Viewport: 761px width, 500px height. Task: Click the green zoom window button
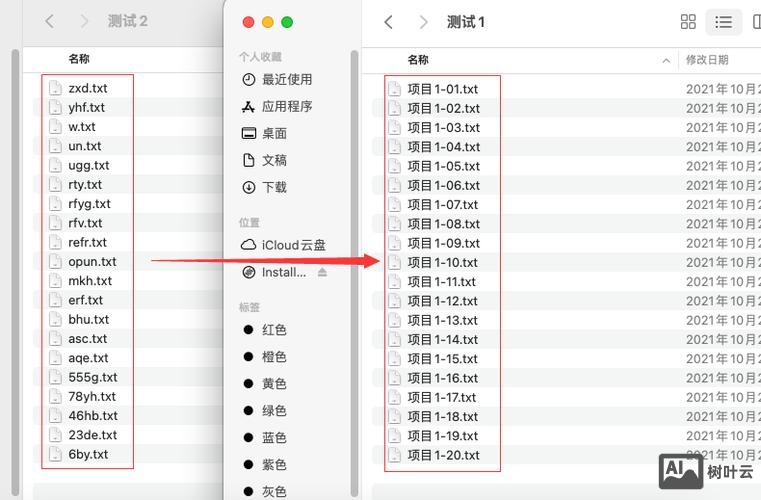(x=287, y=22)
